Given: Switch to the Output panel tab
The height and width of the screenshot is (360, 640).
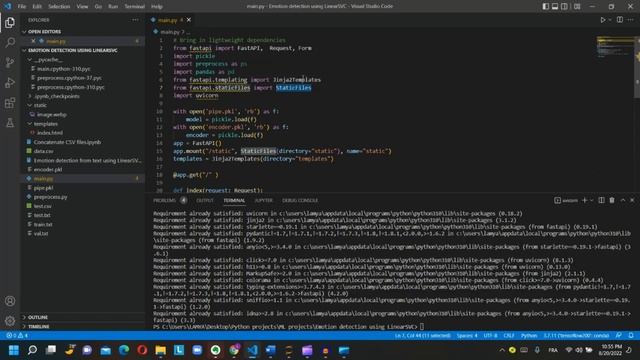Looking at the screenshot, I should pyautogui.click(x=205, y=200).
